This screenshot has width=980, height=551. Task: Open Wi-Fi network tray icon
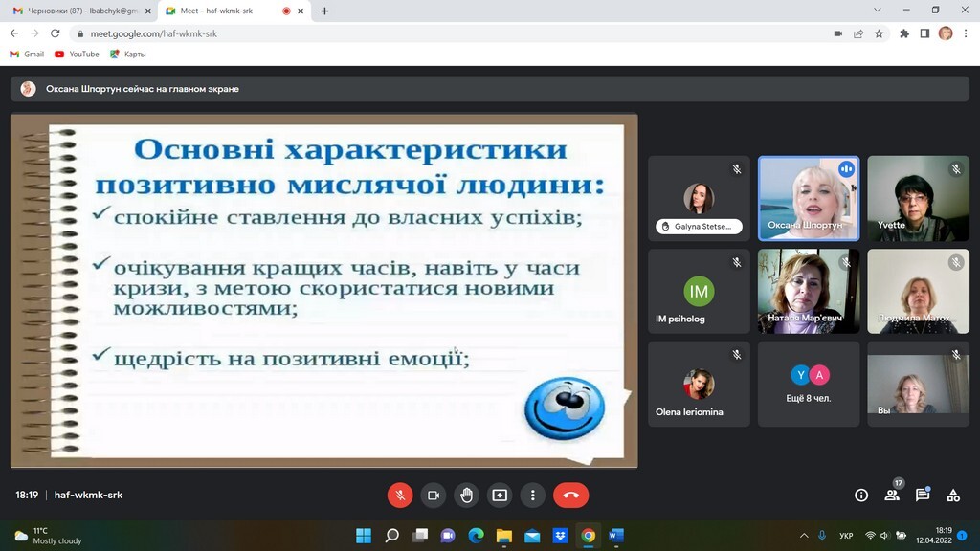click(870, 536)
